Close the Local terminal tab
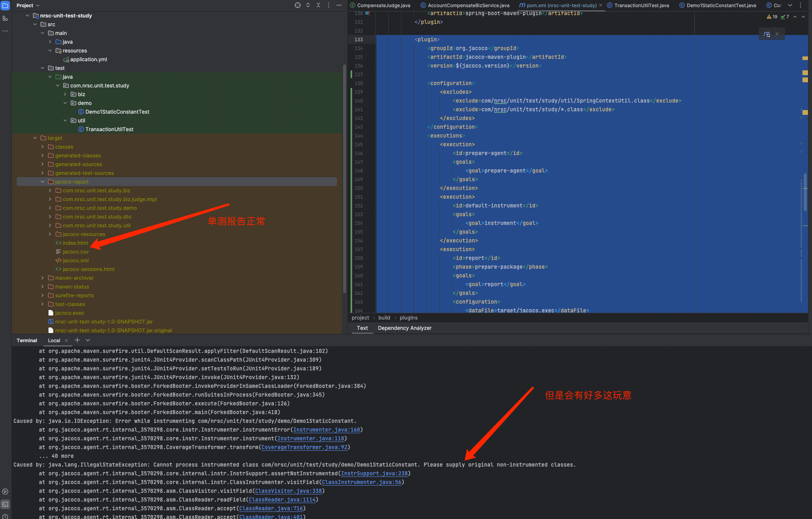Screen dimensions: 812x519 66,341
